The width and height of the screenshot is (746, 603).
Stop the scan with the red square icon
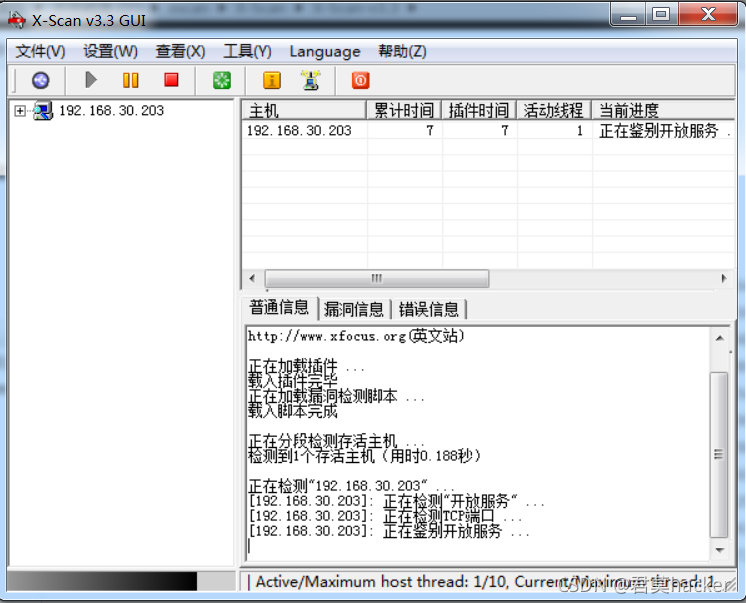(171, 79)
